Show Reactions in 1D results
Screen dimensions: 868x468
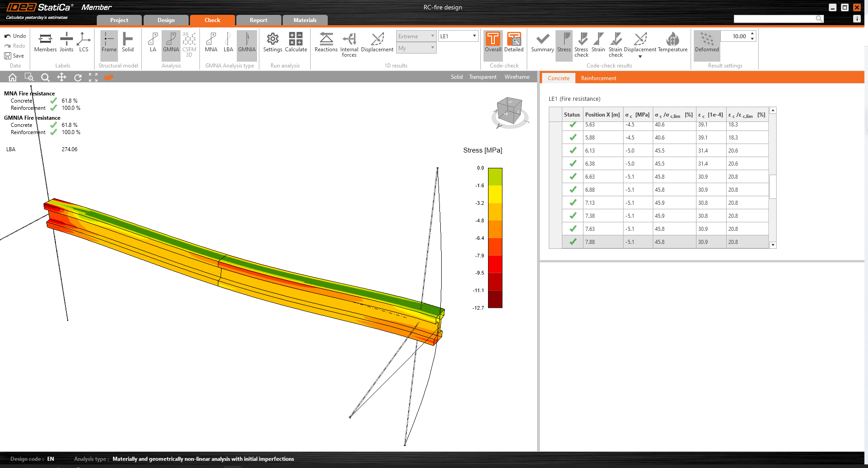tap(326, 42)
